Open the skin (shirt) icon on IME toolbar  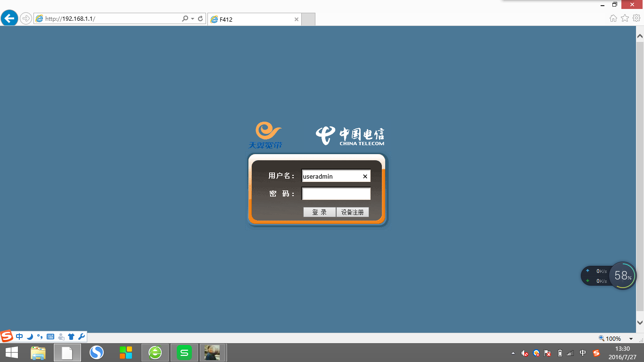pyautogui.click(x=71, y=337)
